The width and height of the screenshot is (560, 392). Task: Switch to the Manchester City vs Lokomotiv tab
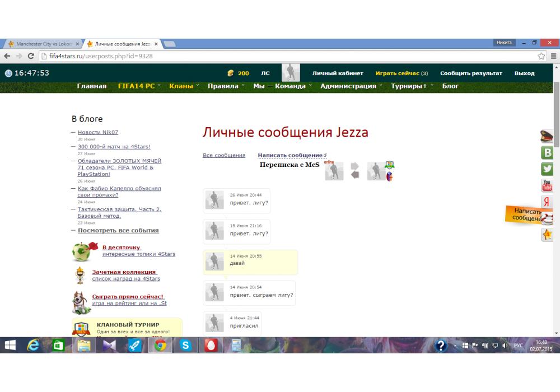[44, 44]
